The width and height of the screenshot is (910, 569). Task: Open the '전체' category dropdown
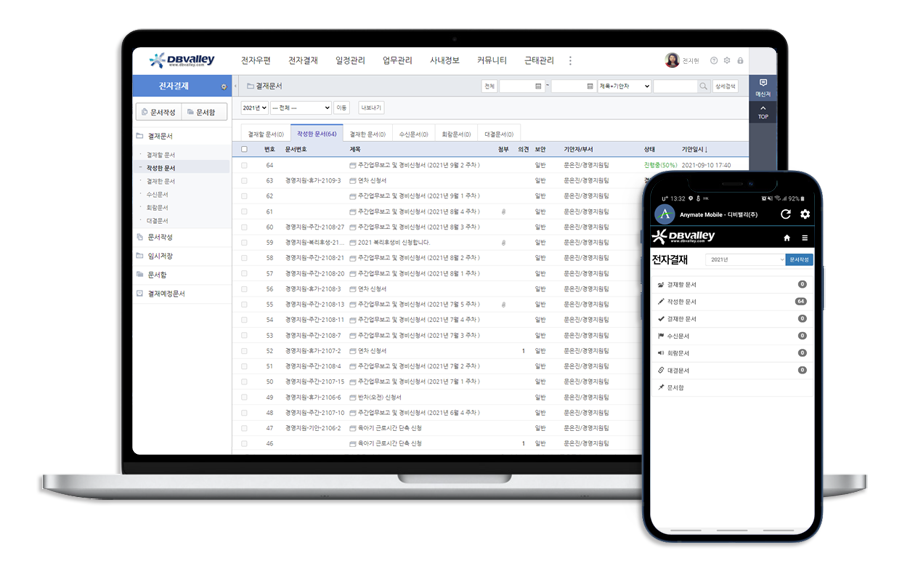pyautogui.click(x=301, y=108)
